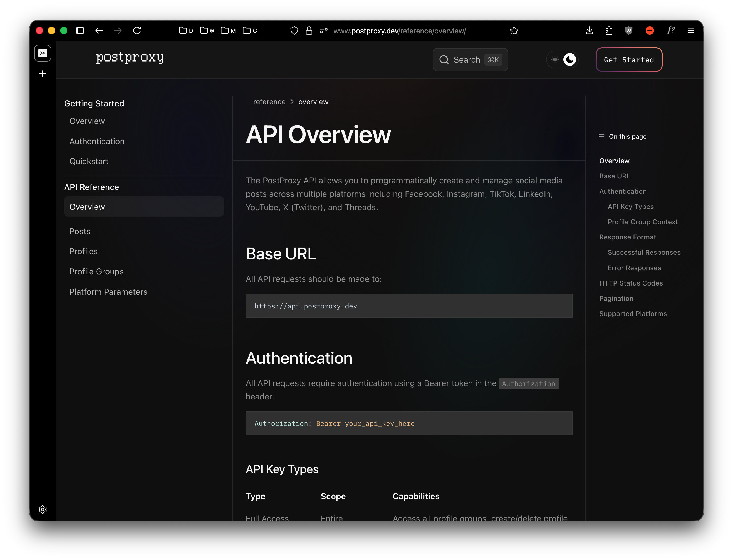Click the Get Started button

coord(629,60)
